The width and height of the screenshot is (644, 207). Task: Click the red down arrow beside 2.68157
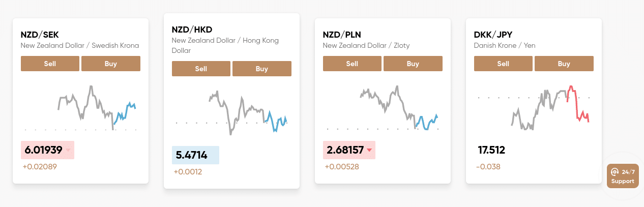coord(369,150)
